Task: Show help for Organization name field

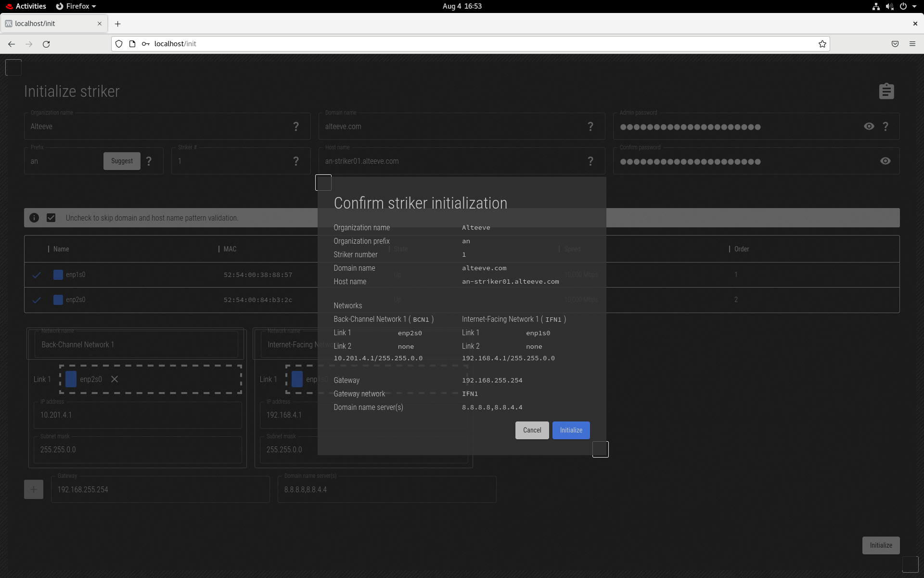Action: pyautogui.click(x=296, y=126)
